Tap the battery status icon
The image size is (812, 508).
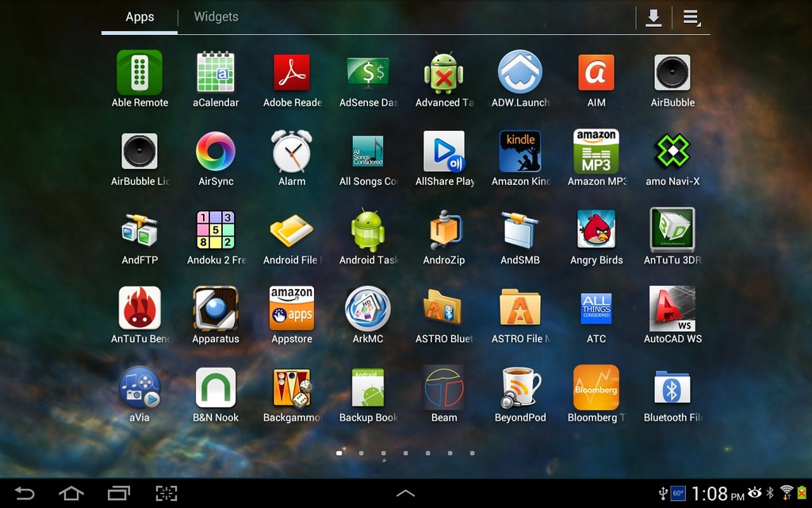click(x=802, y=492)
